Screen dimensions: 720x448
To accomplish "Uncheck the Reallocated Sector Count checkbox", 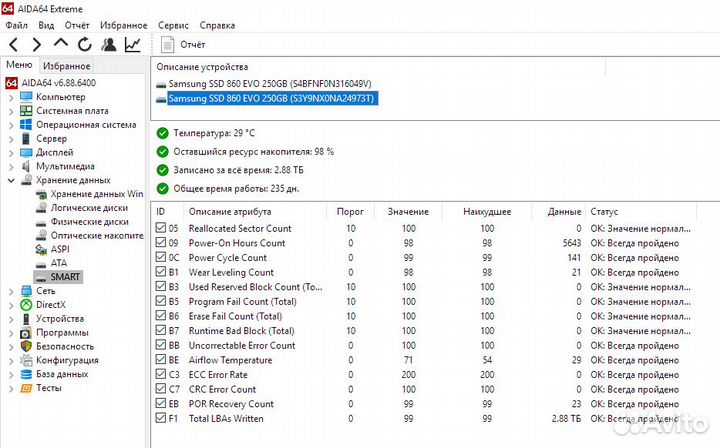I will pyautogui.click(x=163, y=228).
